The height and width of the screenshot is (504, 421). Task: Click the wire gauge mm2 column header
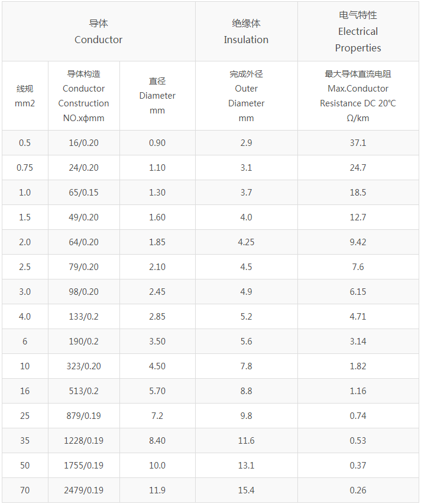[25, 96]
